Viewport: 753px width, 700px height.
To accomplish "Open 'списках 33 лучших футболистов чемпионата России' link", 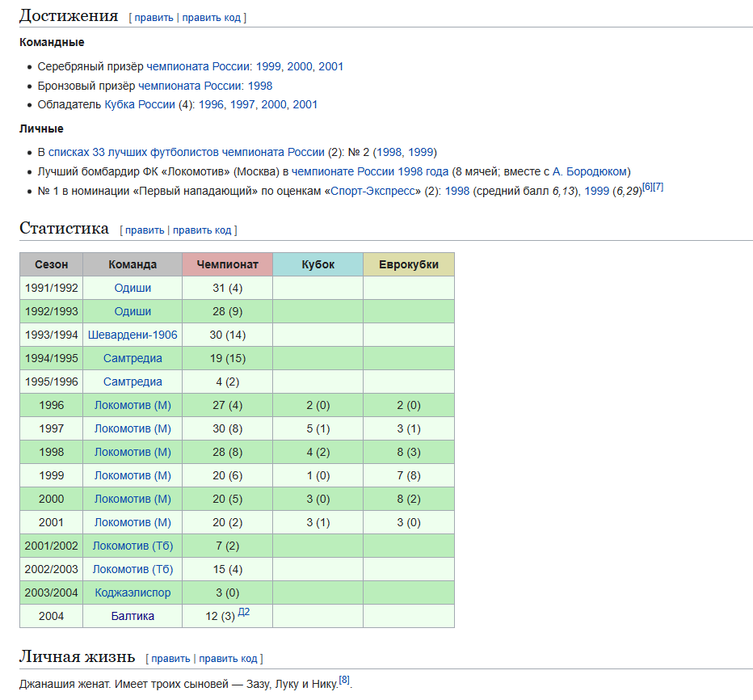I will (187, 152).
